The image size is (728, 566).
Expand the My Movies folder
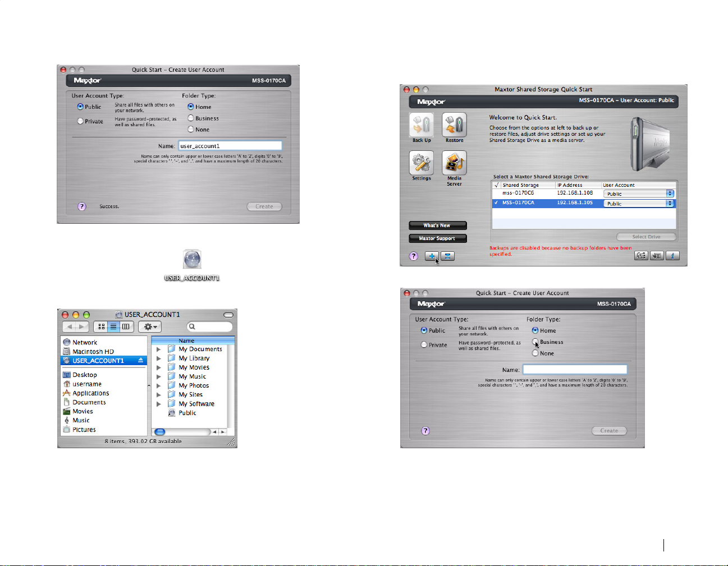[159, 367]
